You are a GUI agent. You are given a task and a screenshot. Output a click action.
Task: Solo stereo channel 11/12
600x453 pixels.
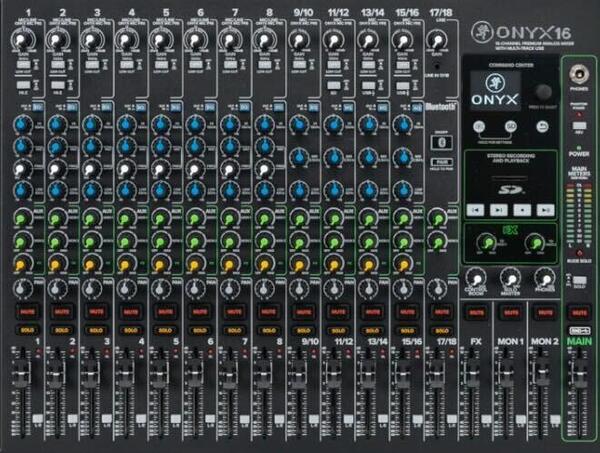pyautogui.click(x=338, y=330)
